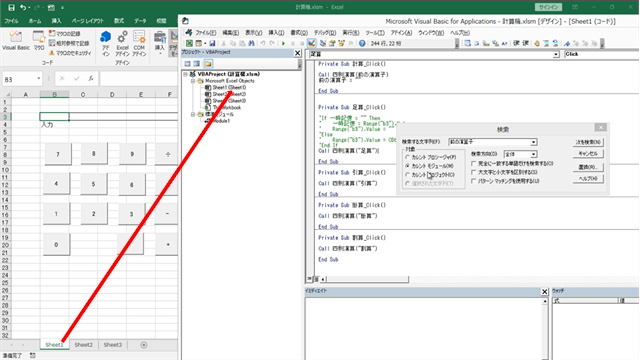Click ヘルプ button in find dialog

(588, 179)
